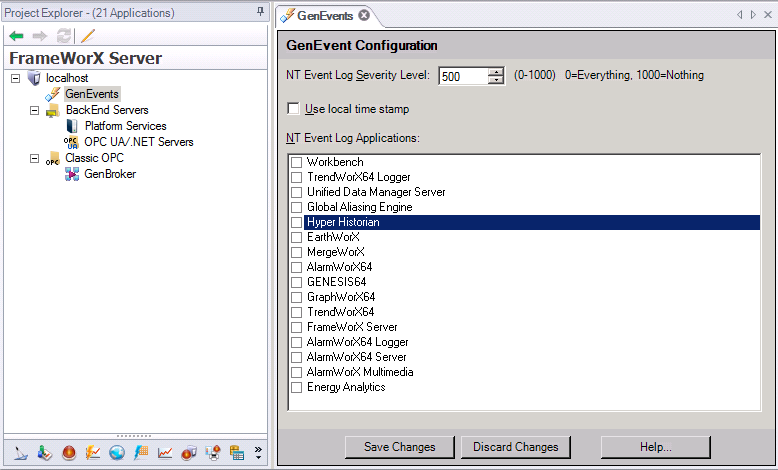This screenshot has height=470, width=778.
Task: Enable the Use local time stamp checkbox
Action: point(294,109)
